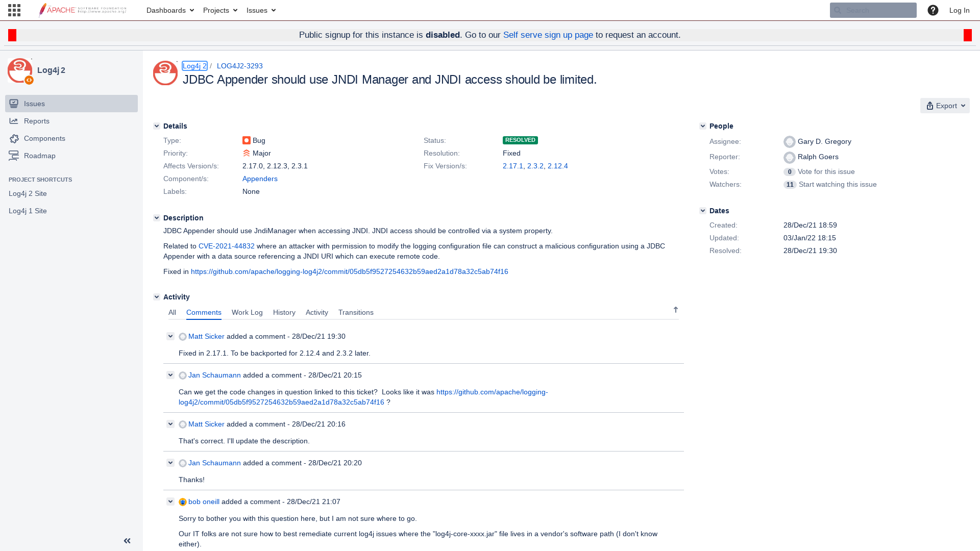The image size is (980, 551).
Task: Open the Self serve sign up page link
Action: pos(548,35)
